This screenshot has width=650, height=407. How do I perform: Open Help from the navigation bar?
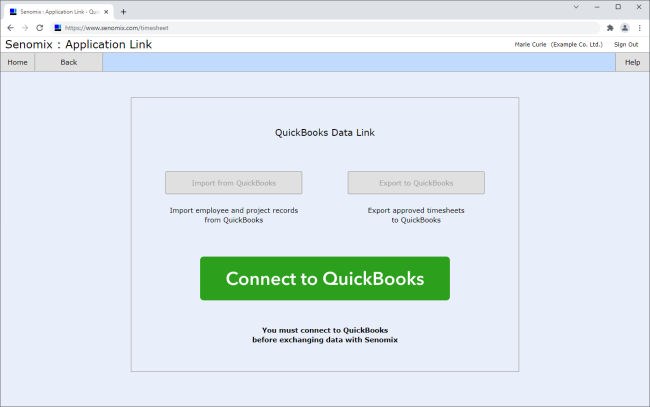tap(632, 62)
